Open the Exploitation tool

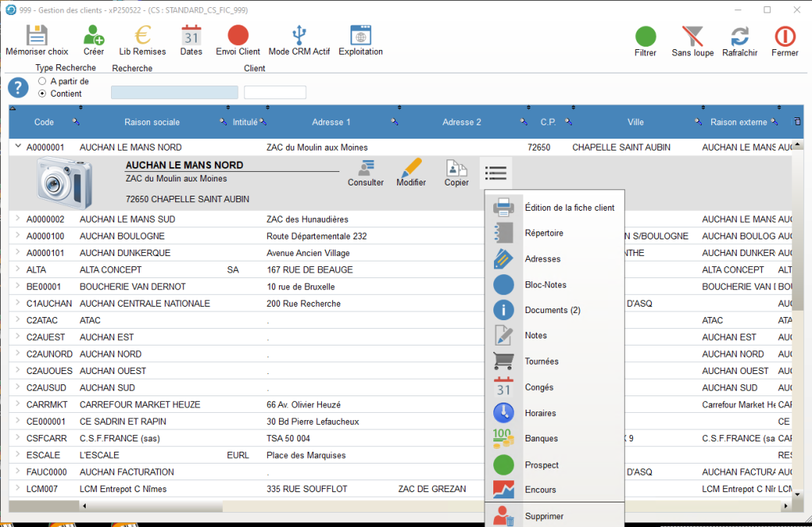click(360, 36)
